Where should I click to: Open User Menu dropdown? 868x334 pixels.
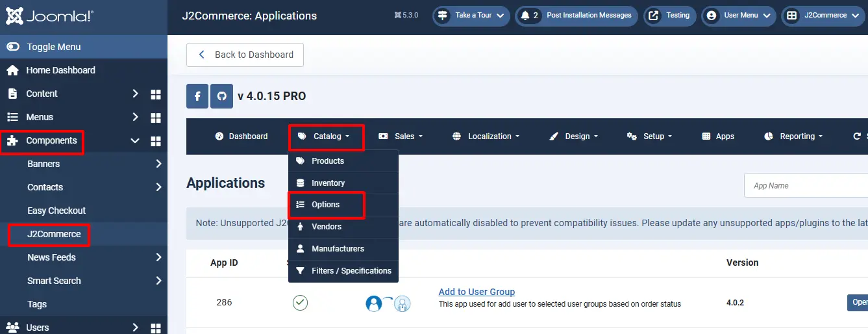739,16
